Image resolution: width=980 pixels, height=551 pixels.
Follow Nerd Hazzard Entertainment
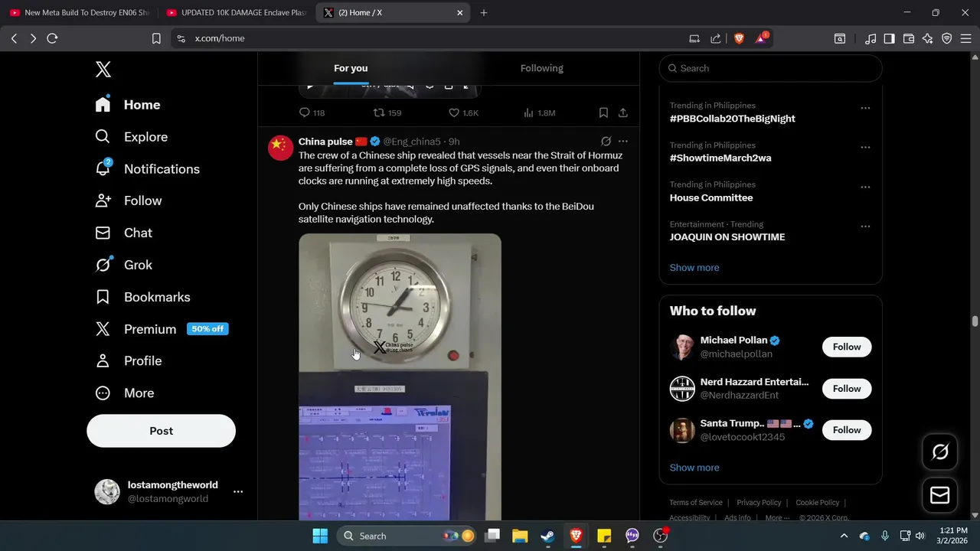847,389
